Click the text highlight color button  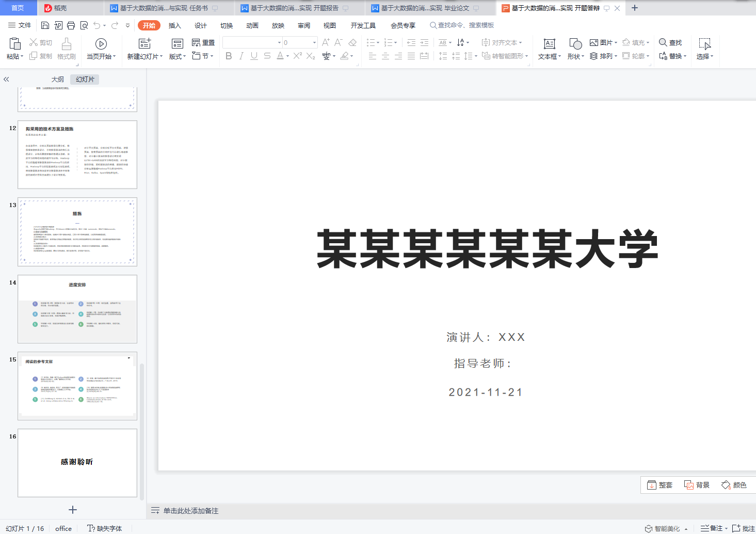(344, 56)
